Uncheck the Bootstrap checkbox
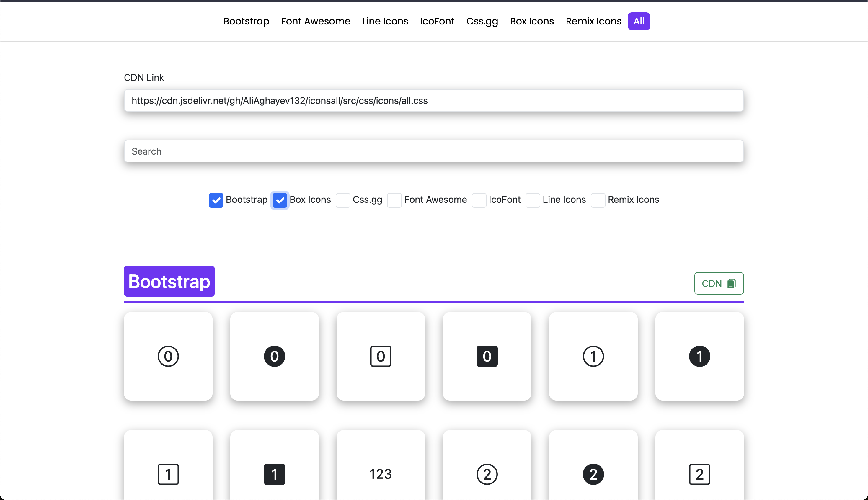The width and height of the screenshot is (868, 500). tap(216, 200)
